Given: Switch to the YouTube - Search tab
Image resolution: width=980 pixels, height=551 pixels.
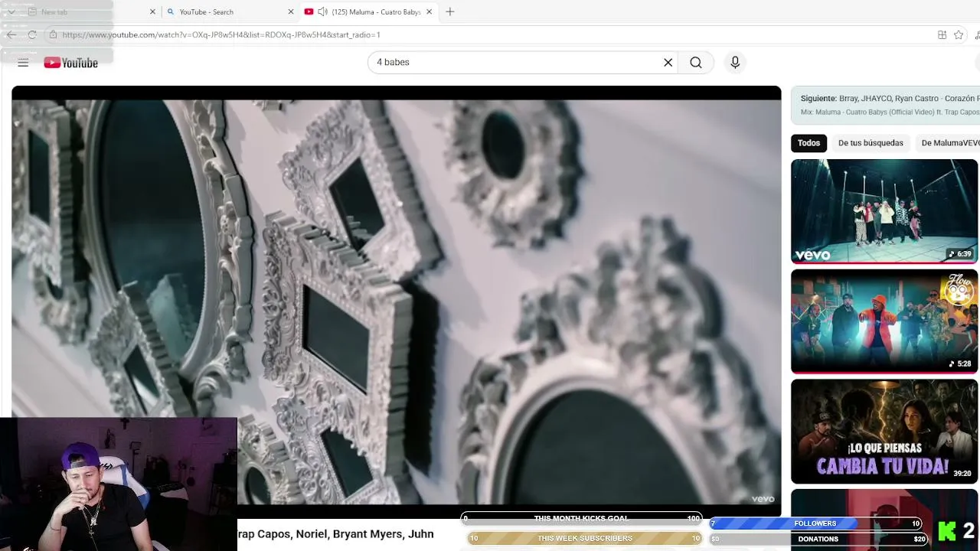Looking at the screenshot, I should pos(230,11).
